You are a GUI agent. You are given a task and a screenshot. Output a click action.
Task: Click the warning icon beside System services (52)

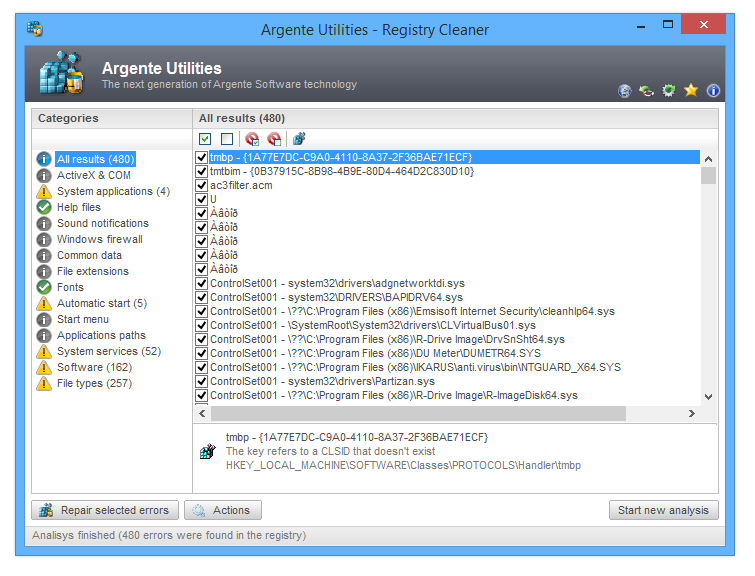[44, 352]
